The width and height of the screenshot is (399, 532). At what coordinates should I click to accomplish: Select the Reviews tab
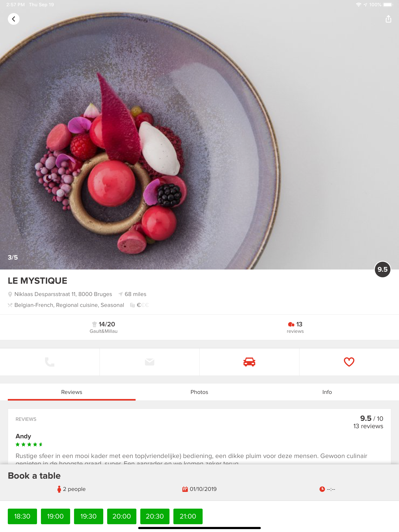pos(72,392)
